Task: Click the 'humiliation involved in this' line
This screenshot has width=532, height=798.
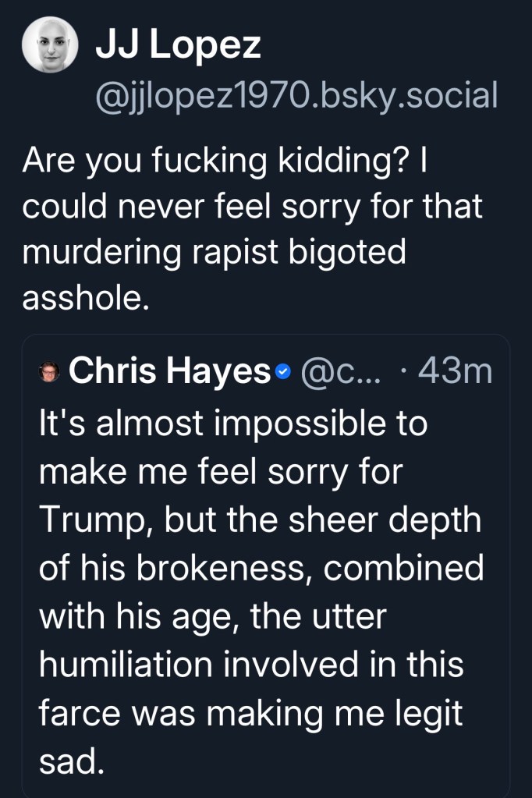Action: coord(250,665)
